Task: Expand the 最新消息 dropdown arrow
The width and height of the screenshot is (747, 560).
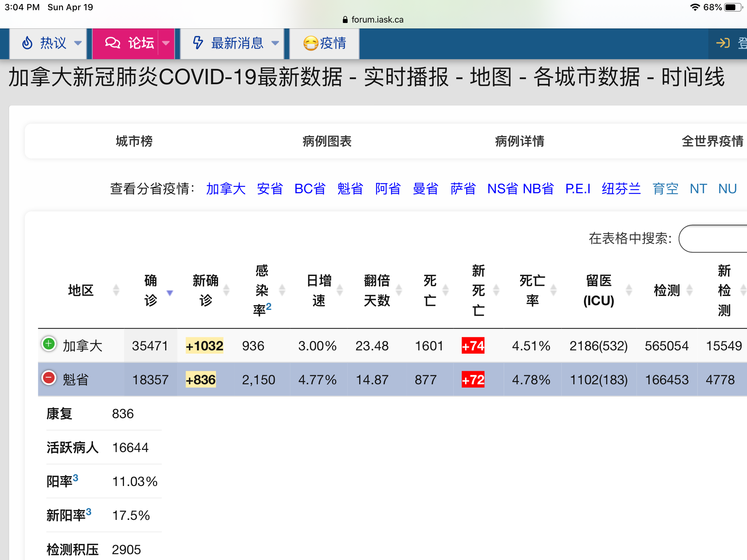Action: click(x=275, y=43)
